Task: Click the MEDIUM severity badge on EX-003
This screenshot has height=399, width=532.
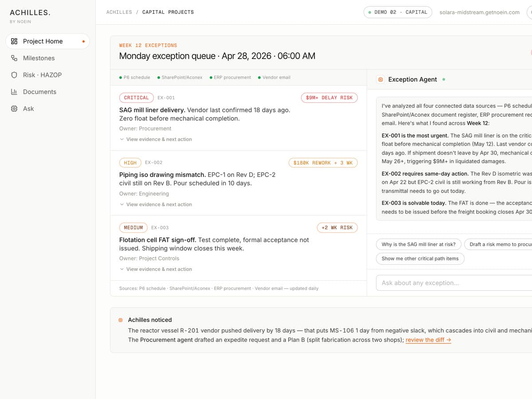Action: (133, 228)
